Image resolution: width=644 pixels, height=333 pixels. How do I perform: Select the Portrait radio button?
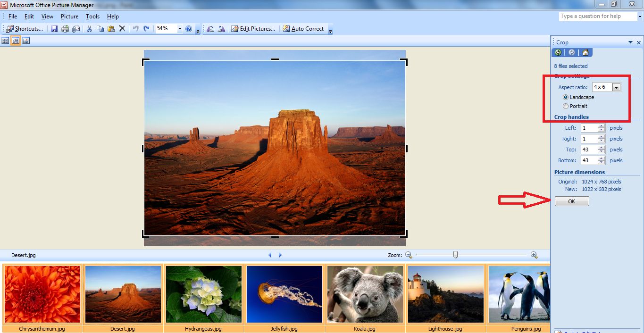pyautogui.click(x=566, y=106)
